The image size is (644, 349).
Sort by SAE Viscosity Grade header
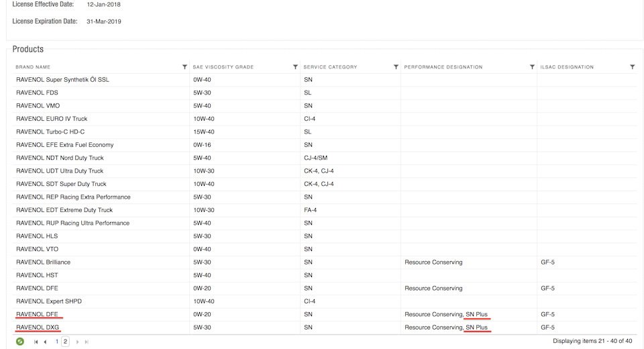point(223,67)
